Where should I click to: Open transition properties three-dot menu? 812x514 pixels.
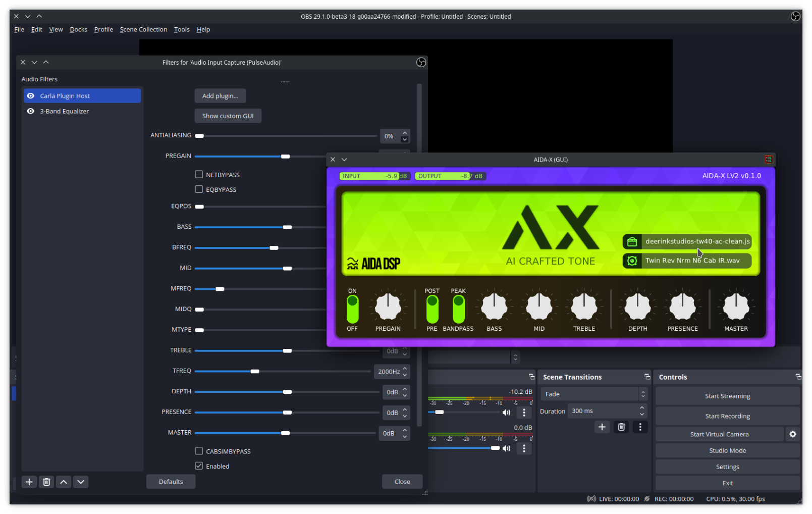640,427
